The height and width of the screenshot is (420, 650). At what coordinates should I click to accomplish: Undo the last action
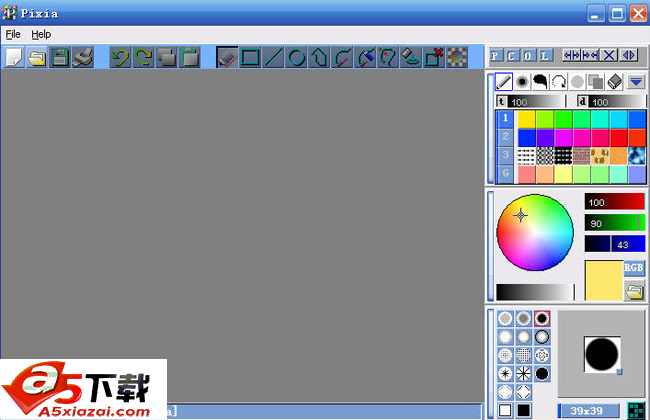tap(120, 57)
